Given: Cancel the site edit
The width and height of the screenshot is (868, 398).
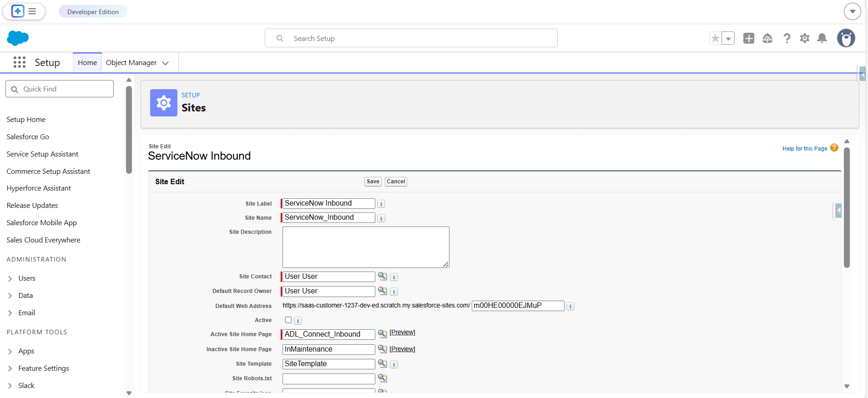Looking at the screenshot, I should 396,181.
